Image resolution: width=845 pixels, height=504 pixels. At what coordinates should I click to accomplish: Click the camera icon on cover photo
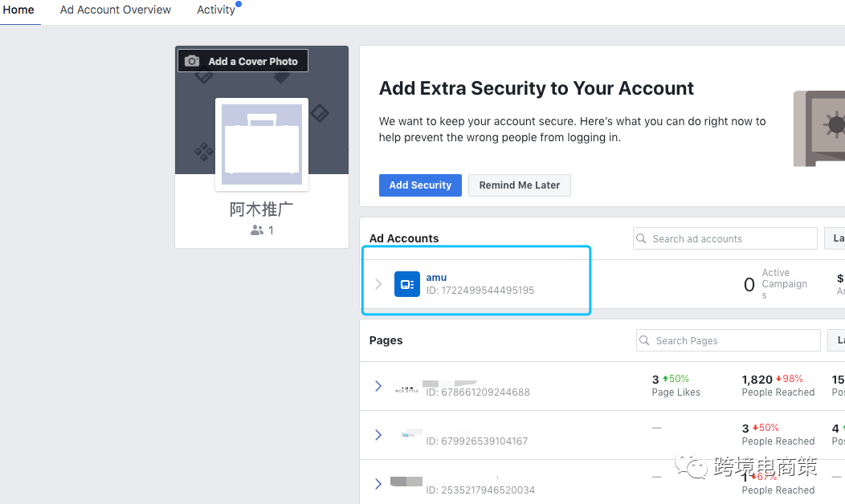192,61
